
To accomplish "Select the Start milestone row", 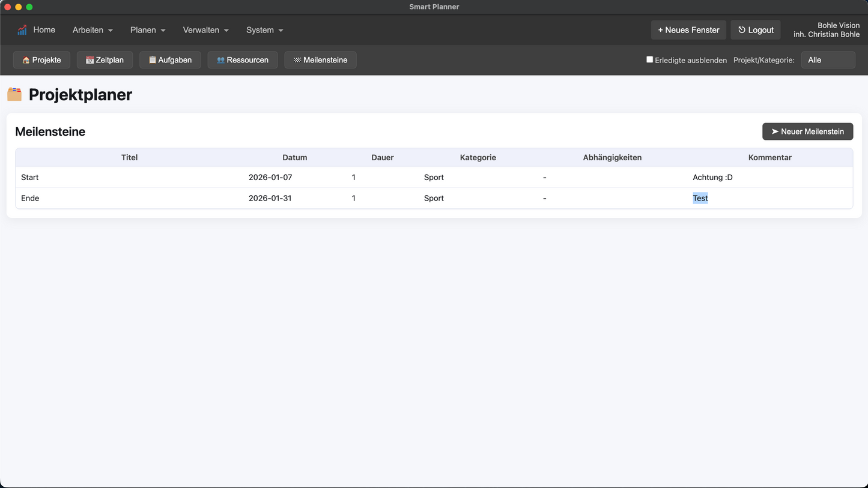I will coord(30,178).
